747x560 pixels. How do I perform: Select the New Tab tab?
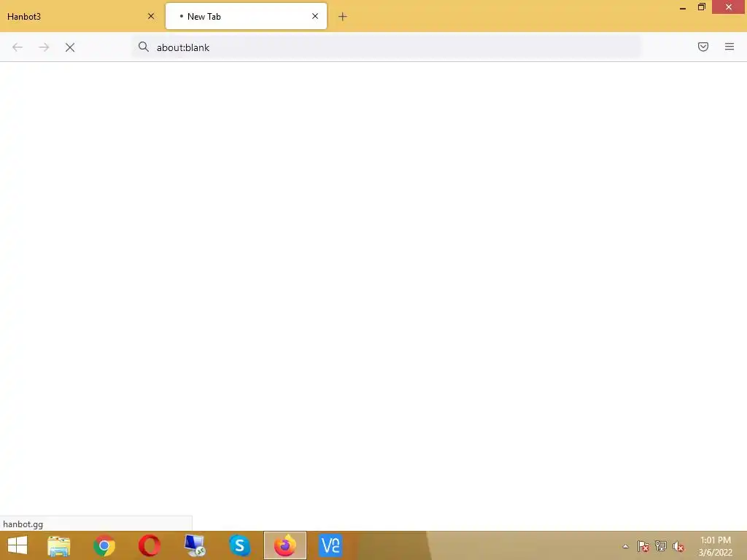click(246, 16)
